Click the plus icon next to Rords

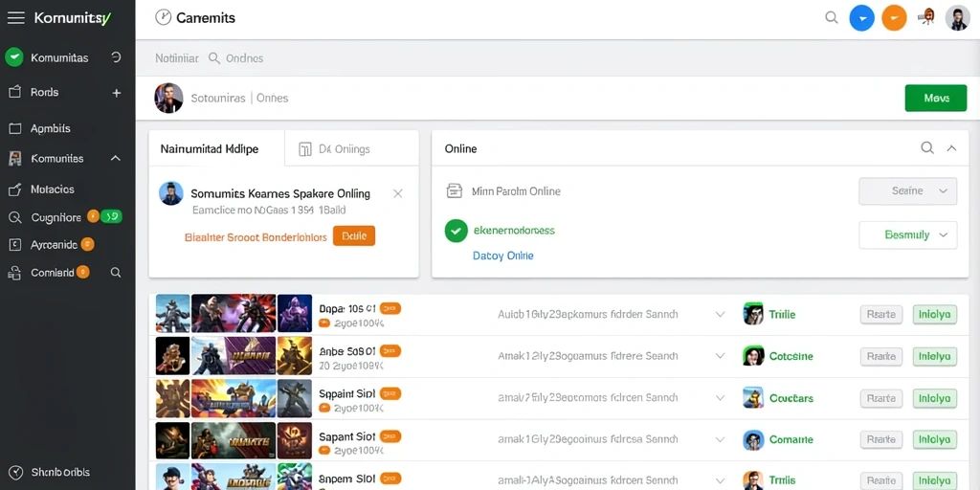coord(116,93)
